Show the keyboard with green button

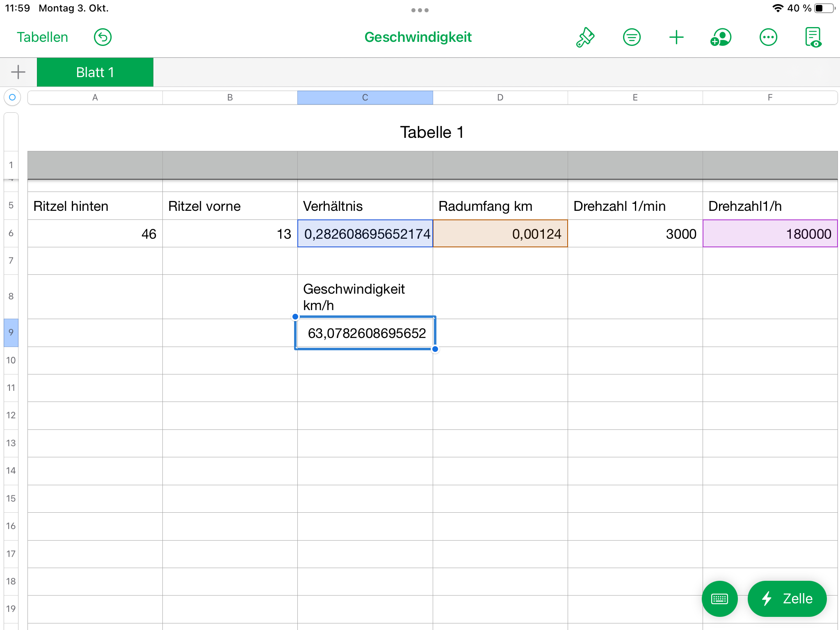coord(719,598)
